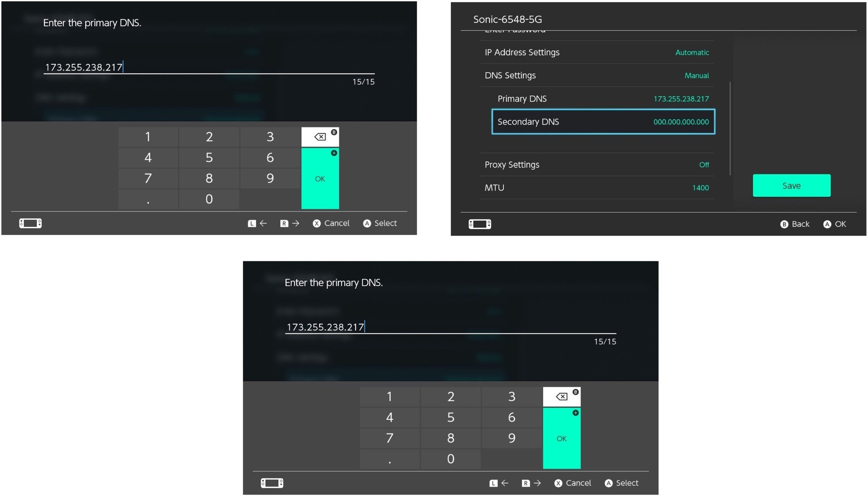The image size is (868, 496).
Task: Click Save button for network settings
Action: [791, 185]
